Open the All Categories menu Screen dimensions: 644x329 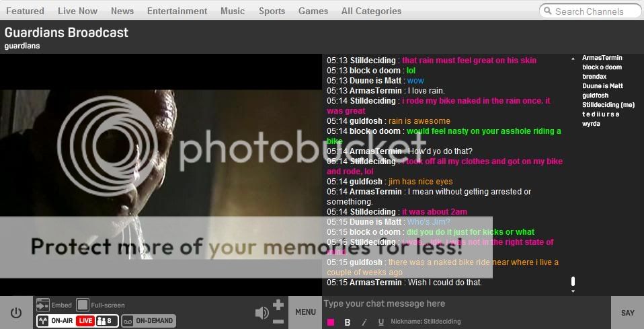(x=371, y=11)
